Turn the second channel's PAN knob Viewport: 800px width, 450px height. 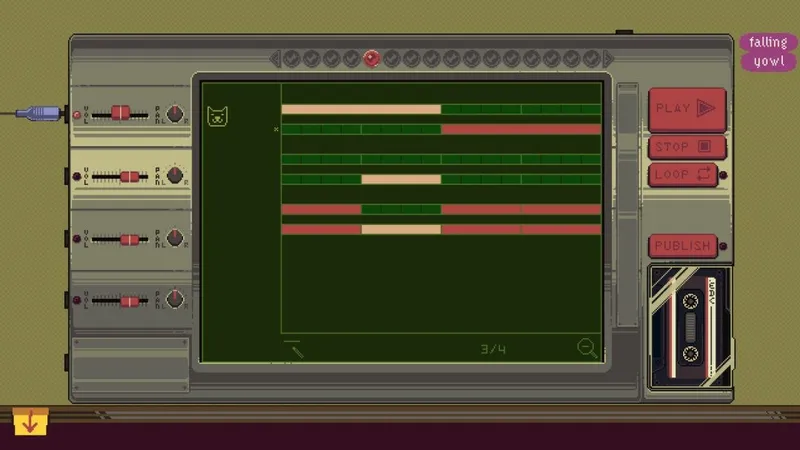pyautogui.click(x=175, y=176)
